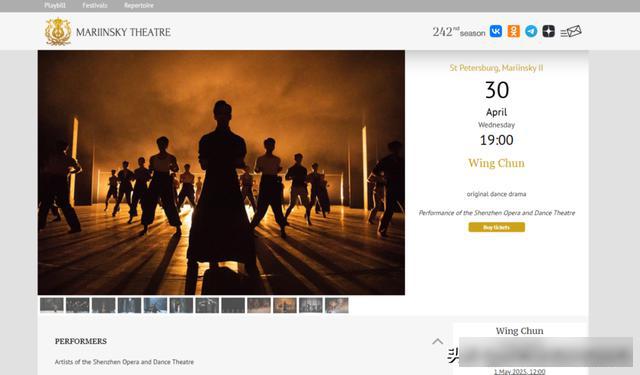Click the Mariinsky Theatre text logo
Viewport: 640px width, 375px height.
click(x=123, y=32)
